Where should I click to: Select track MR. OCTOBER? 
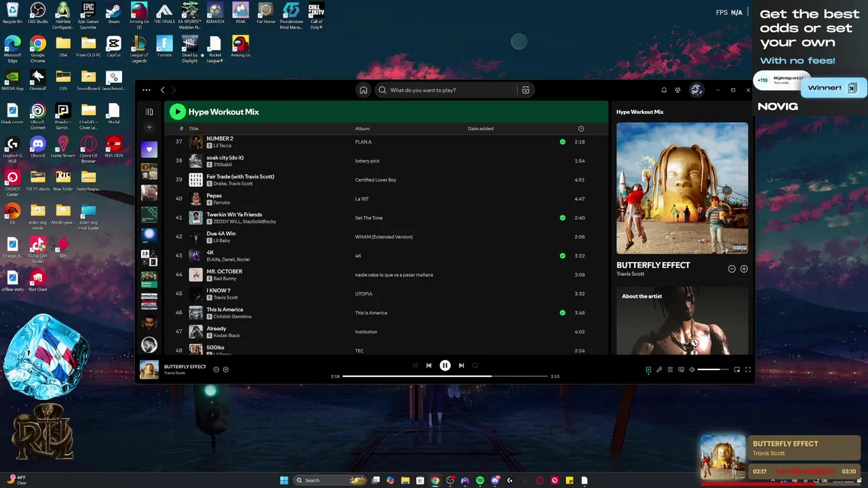[x=386, y=274]
